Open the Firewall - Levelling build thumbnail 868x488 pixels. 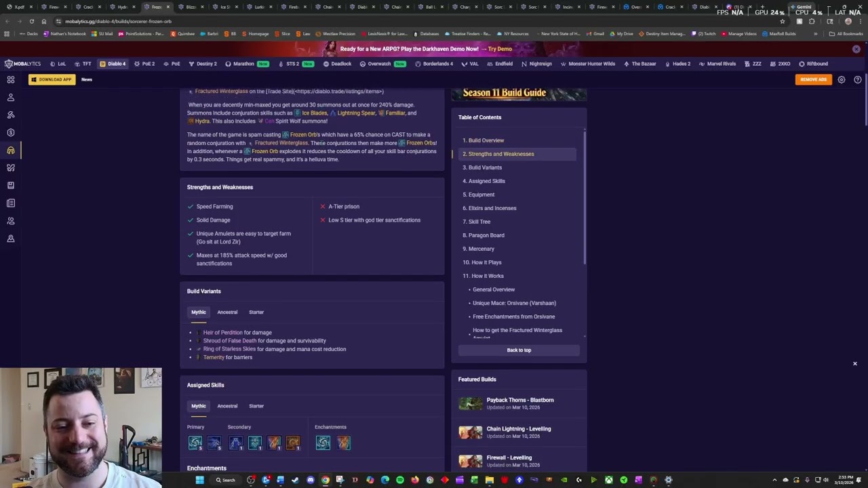(x=471, y=461)
